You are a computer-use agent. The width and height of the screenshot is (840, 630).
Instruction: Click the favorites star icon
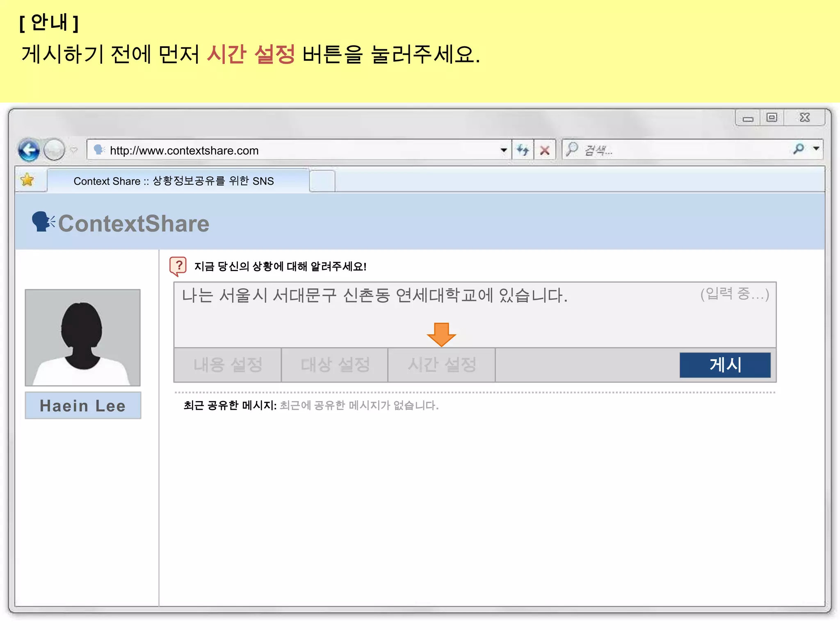coord(27,180)
